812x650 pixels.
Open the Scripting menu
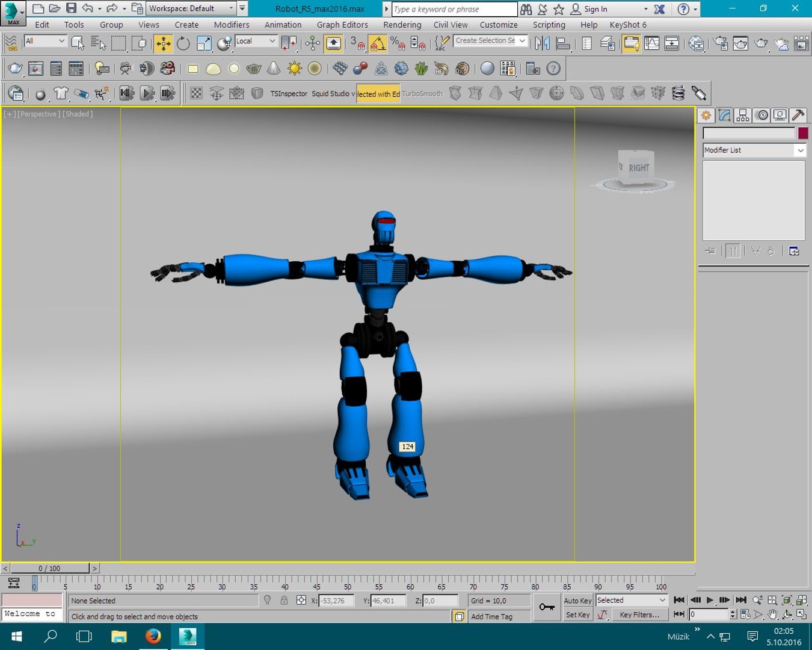tap(549, 25)
